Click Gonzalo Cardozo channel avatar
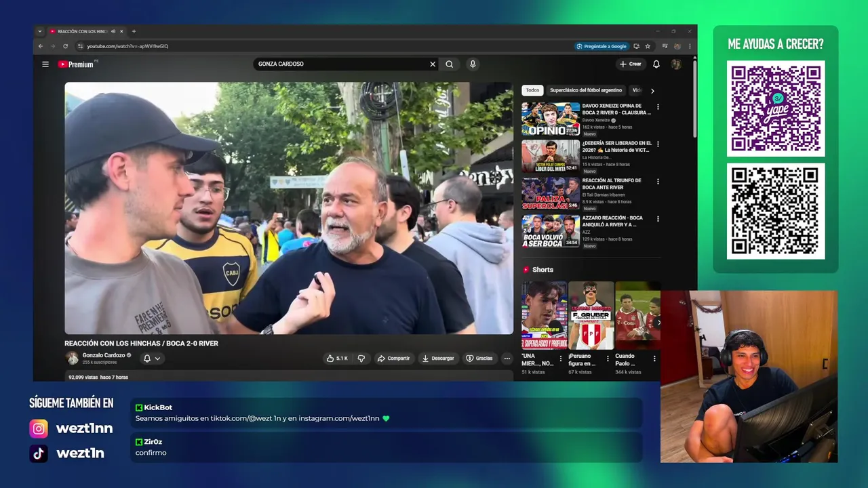The height and width of the screenshot is (488, 868). pyautogui.click(x=72, y=358)
